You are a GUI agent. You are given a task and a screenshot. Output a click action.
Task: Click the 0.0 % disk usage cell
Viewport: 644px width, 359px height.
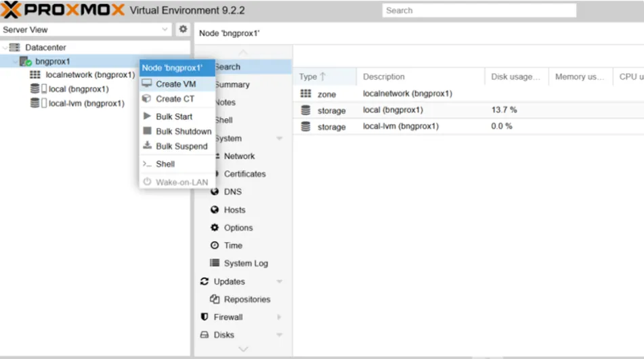(x=502, y=126)
